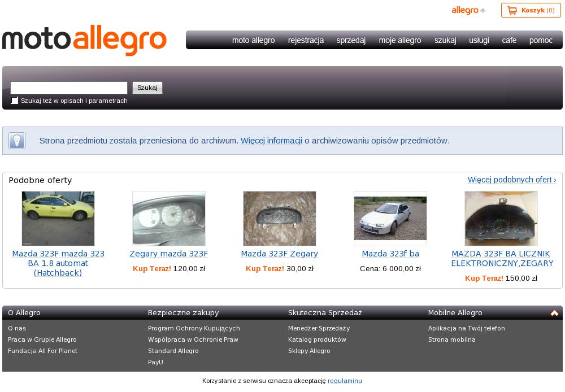Open Menedżer Sprzedaży footer link
This screenshot has height=392, width=565.
coord(319,329)
